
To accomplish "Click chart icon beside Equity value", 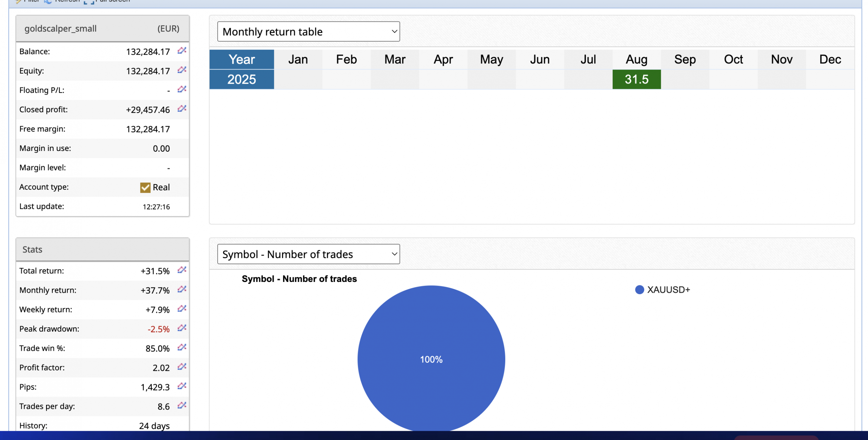I will 182,70.
